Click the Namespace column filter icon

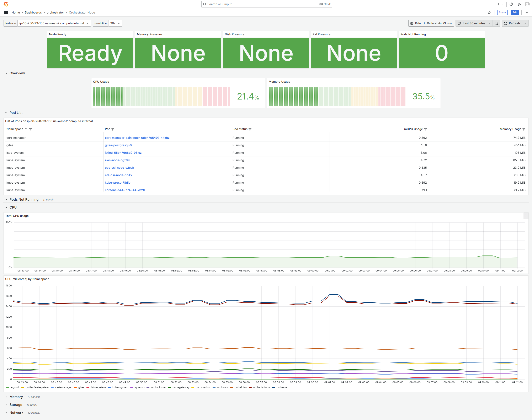[30, 129]
